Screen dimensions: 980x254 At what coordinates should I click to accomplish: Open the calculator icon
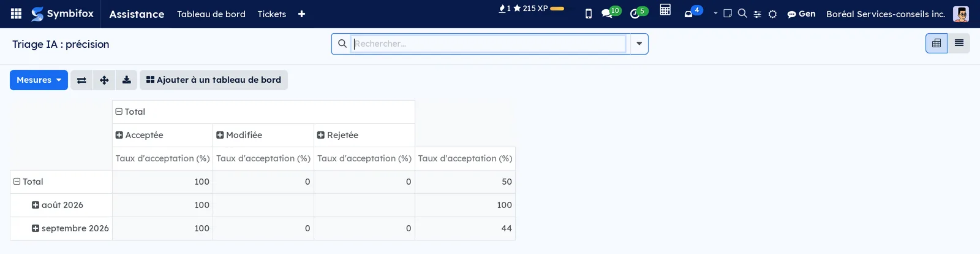(665, 10)
